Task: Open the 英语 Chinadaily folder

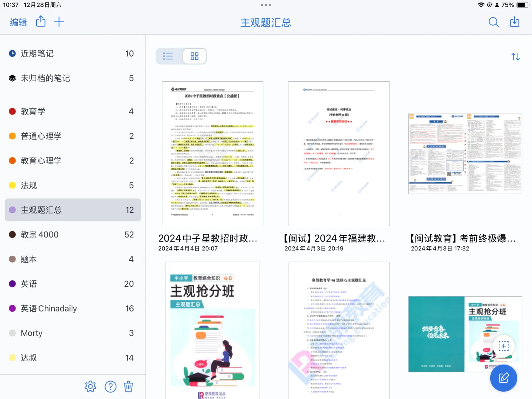Action: (48, 308)
